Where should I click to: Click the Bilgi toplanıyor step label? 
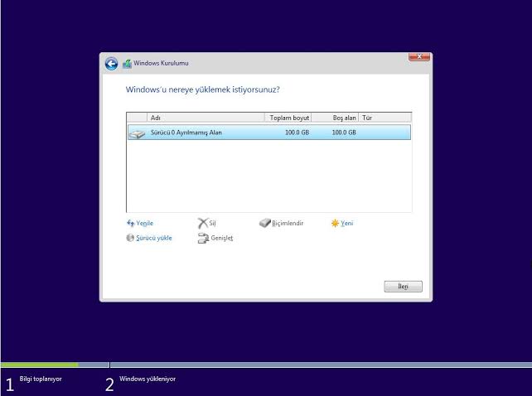pyautogui.click(x=41, y=379)
